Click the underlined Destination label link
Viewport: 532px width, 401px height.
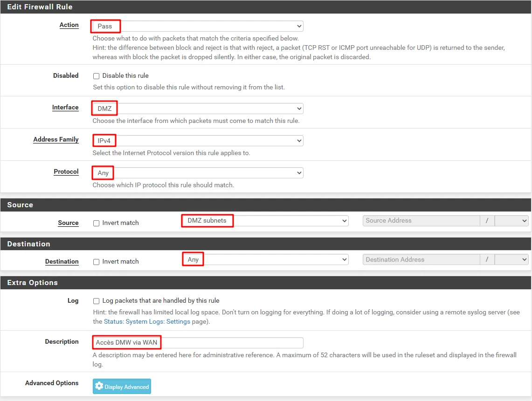62,261
